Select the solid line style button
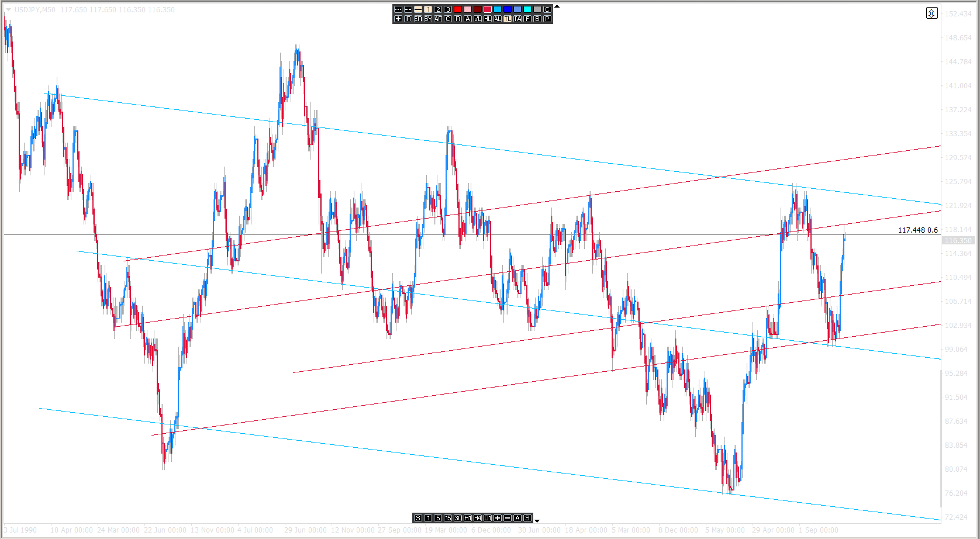980x539 pixels. click(x=418, y=9)
